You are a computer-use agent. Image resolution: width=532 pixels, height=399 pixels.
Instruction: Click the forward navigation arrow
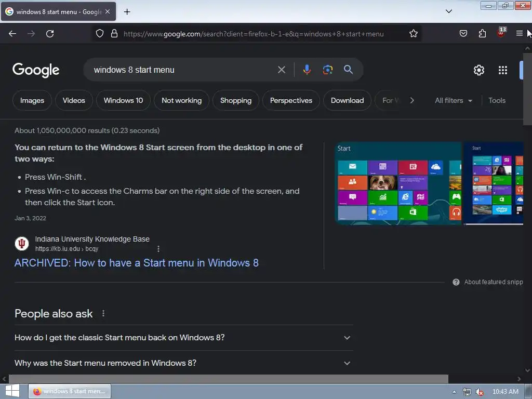[x=31, y=34]
